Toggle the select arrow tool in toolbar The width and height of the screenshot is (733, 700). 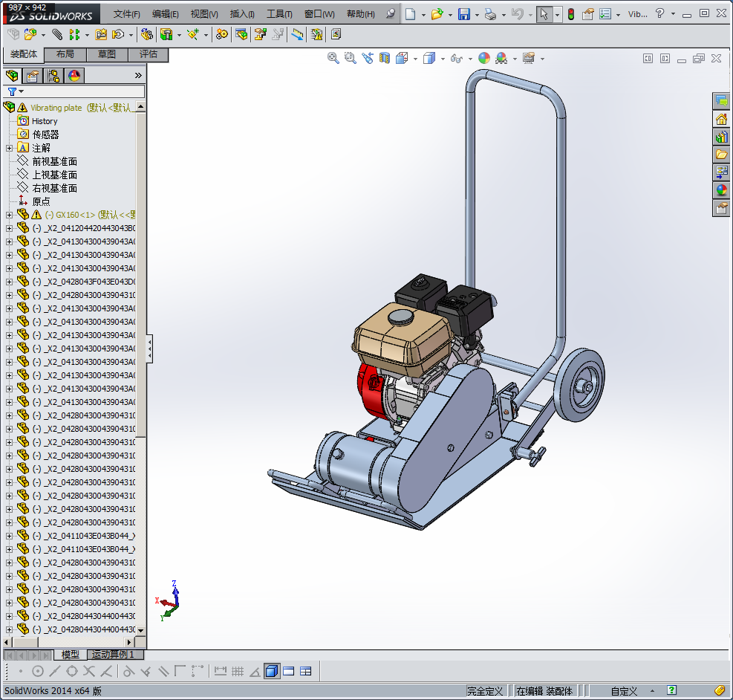pyautogui.click(x=544, y=14)
